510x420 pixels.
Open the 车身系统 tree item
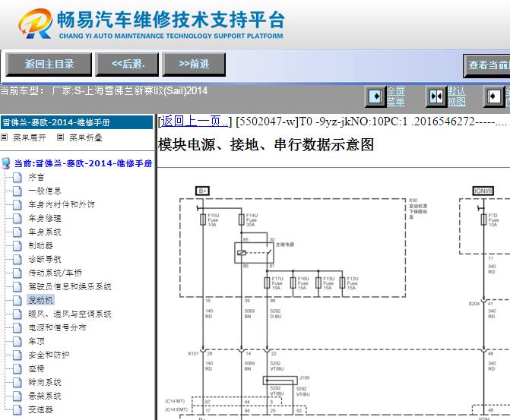45,232
